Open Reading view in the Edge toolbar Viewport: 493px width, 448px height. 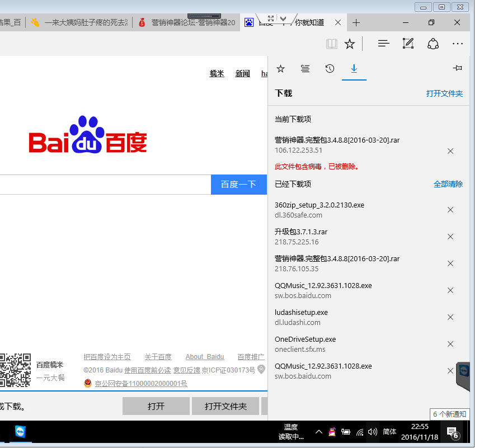tap(332, 44)
